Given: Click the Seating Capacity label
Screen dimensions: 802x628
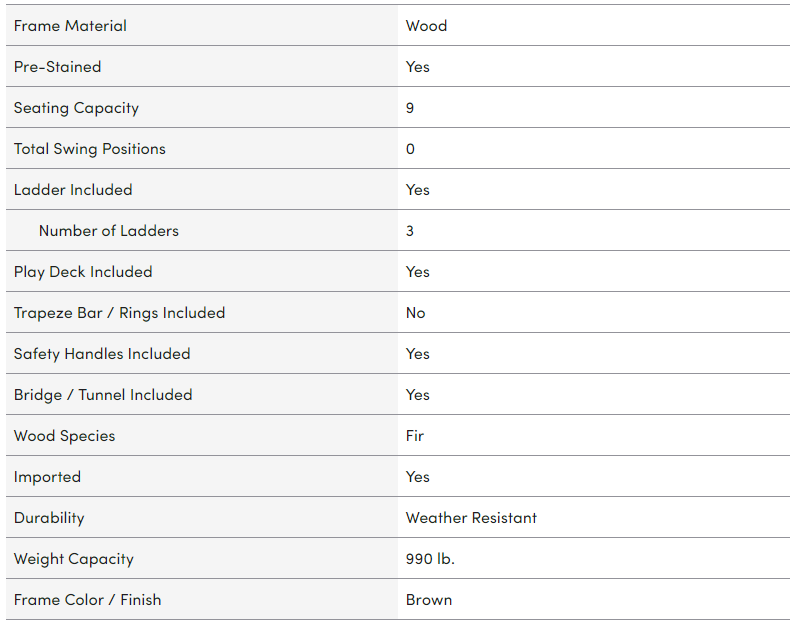Looking at the screenshot, I should 76,108.
